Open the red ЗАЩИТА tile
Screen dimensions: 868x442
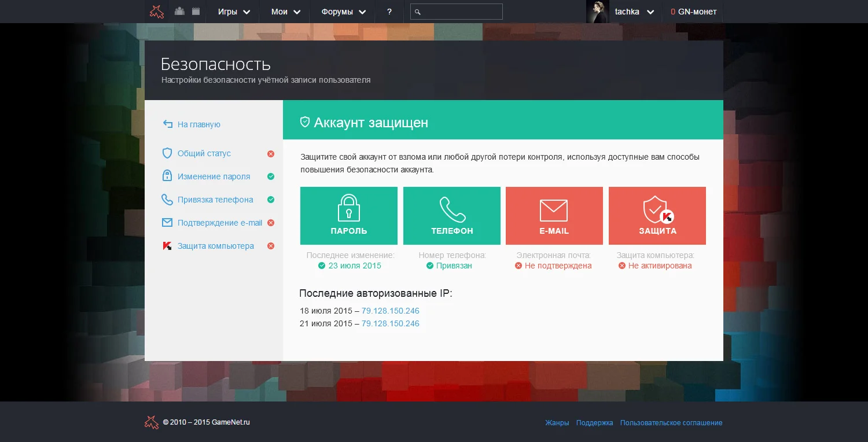pos(657,216)
